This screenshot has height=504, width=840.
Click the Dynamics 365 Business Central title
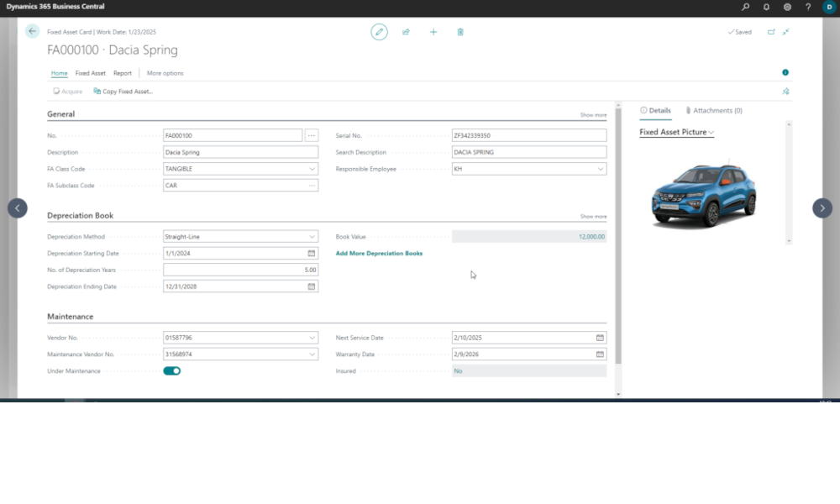click(x=55, y=7)
